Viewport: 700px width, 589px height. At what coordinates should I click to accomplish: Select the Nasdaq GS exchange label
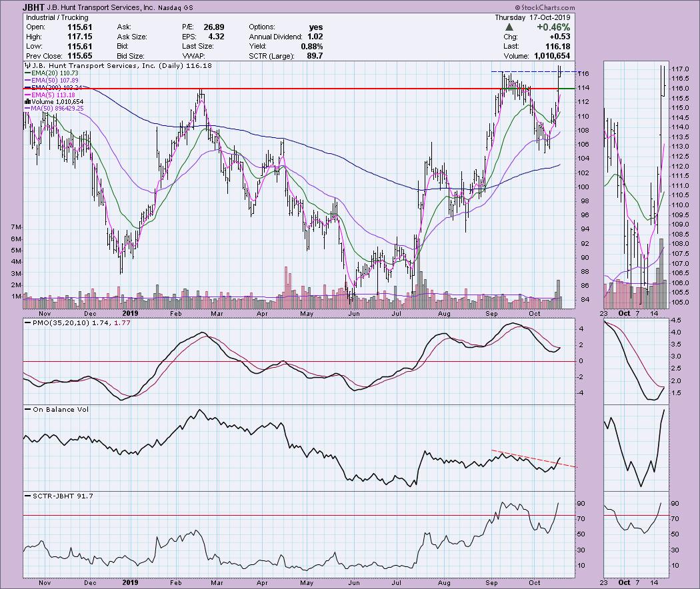(176, 7)
